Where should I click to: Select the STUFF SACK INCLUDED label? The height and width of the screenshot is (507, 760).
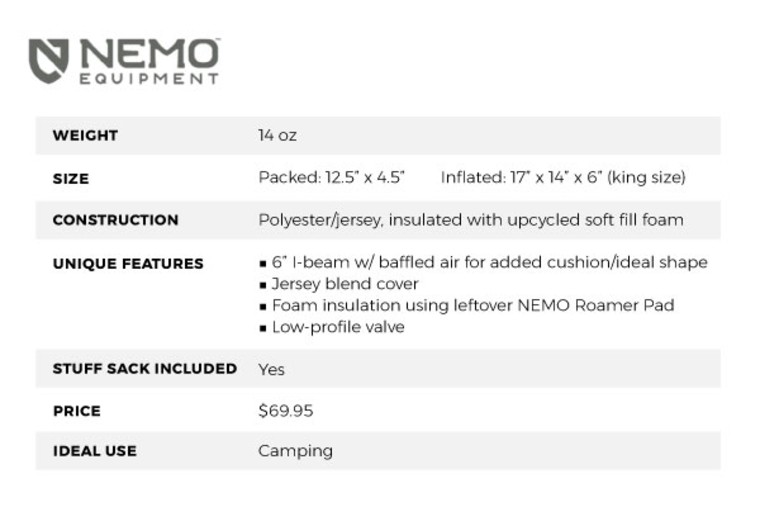(144, 369)
